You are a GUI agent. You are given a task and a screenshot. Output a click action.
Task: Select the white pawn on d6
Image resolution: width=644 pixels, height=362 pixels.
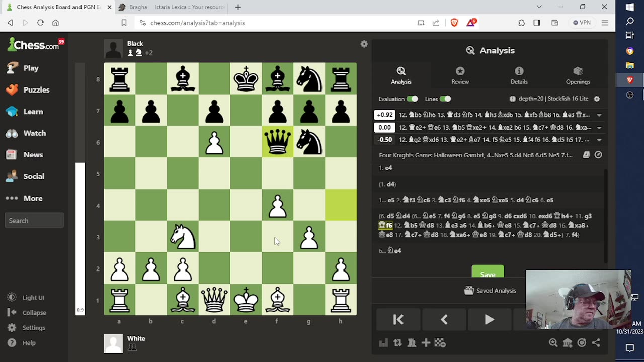point(214,142)
